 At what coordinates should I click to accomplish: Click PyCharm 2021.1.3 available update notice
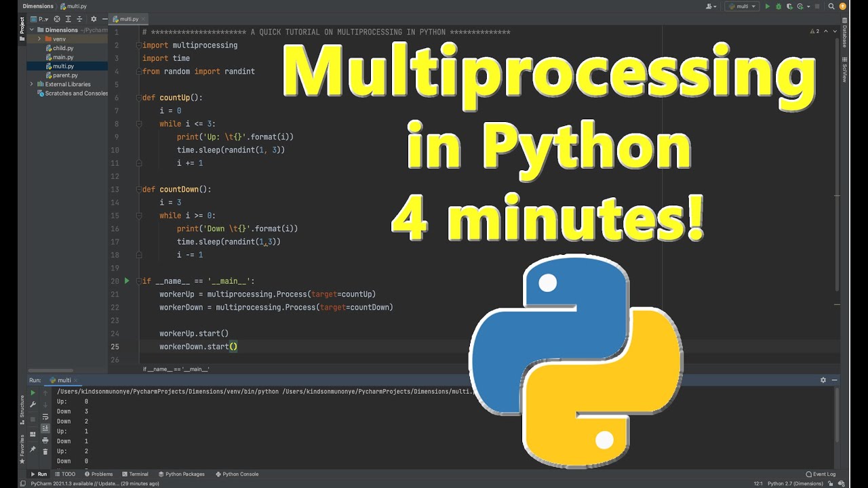(x=95, y=483)
